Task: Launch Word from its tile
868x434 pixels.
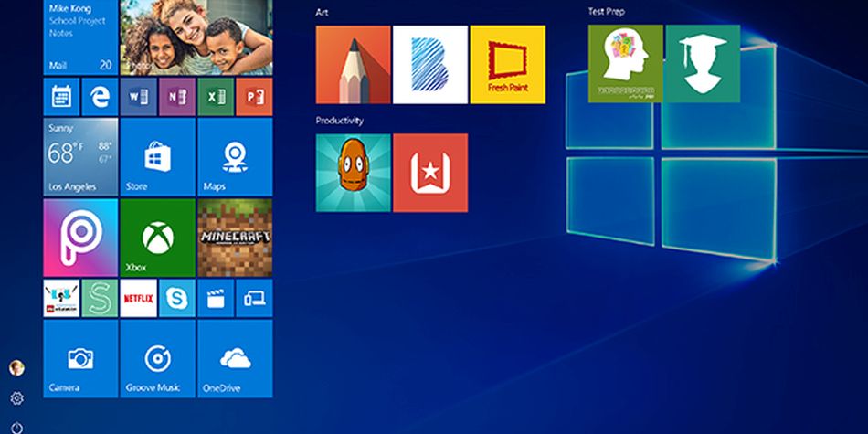Action: tap(138, 97)
